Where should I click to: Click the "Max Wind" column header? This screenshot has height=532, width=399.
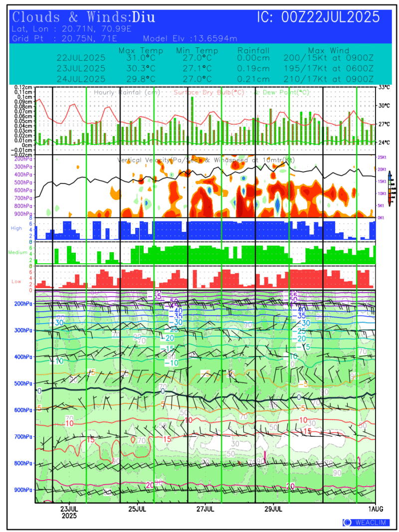point(329,51)
